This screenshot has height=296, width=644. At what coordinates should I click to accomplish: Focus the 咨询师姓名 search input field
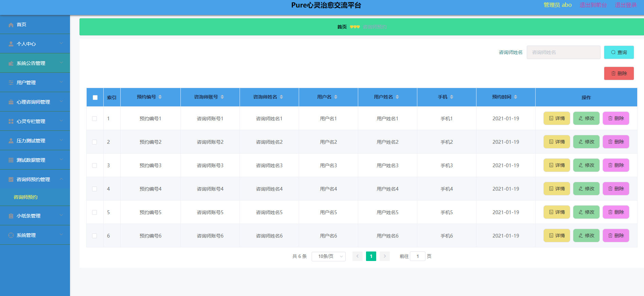(x=563, y=52)
